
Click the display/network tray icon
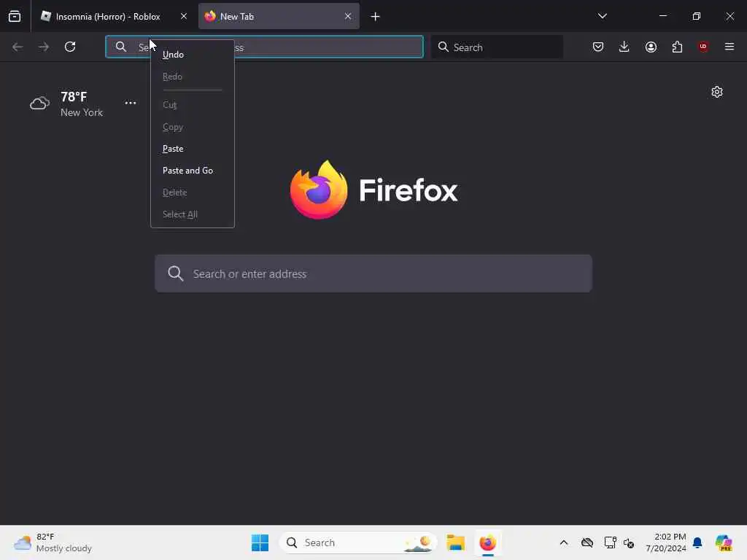coord(610,542)
